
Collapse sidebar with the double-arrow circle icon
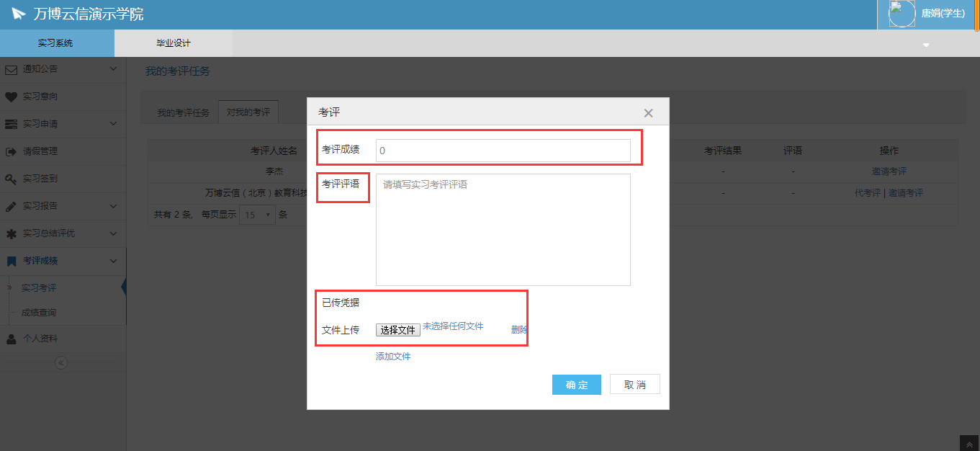tap(61, 363)
